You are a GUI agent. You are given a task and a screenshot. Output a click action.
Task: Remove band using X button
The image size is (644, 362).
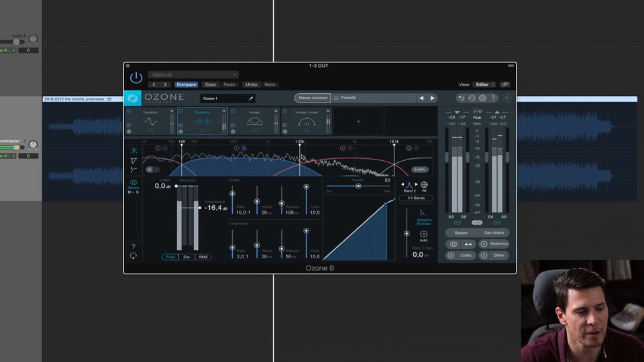point(150,170)
